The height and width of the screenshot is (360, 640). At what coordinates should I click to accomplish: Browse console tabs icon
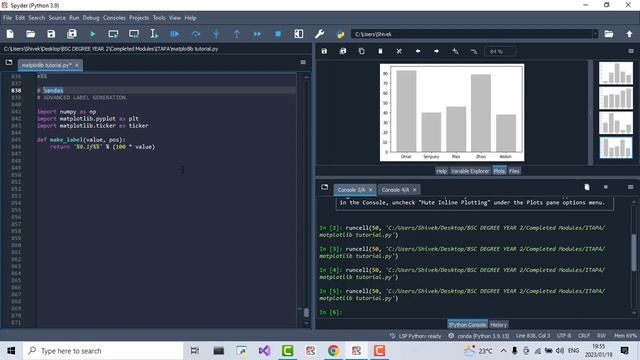324,187
